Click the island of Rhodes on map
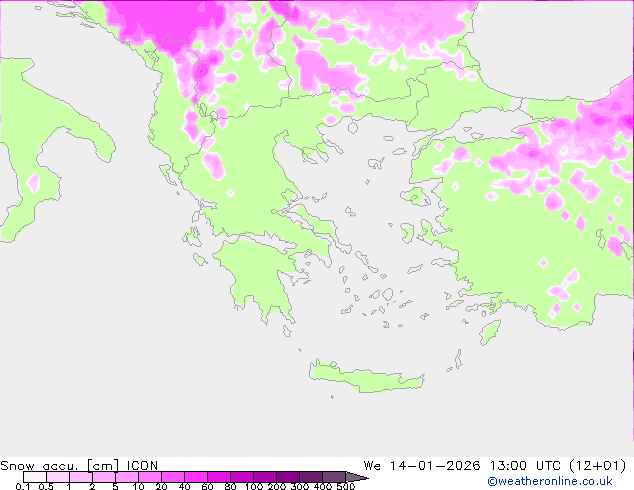 tap(490, 332)
